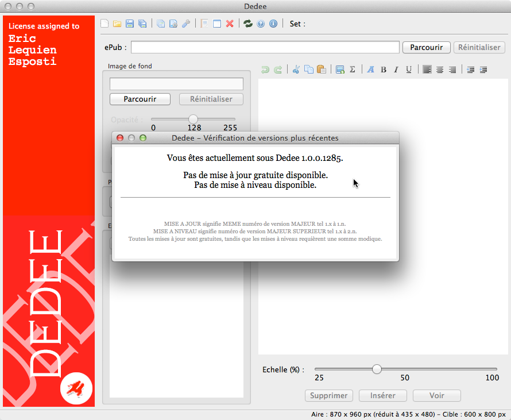Center align the text
This screenshot has height=420, width=511.
tap(440, 70)
